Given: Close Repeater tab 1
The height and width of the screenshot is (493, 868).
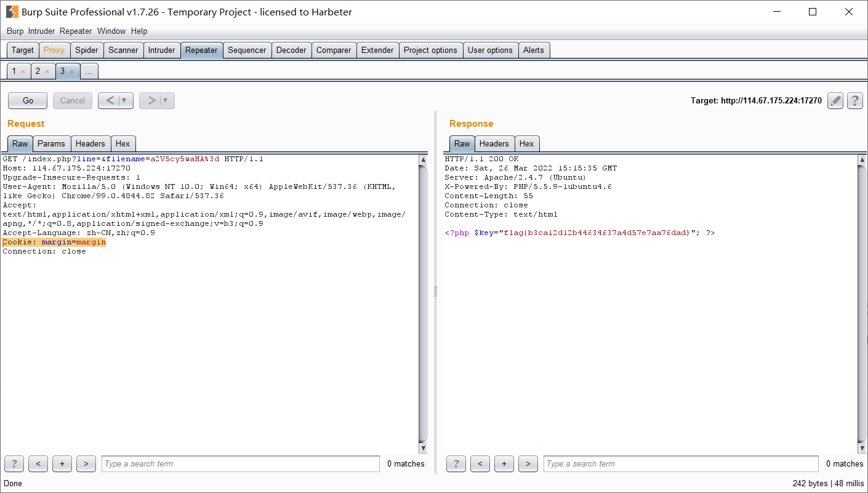Looking at the screenshot, I should tap(23, 72).
